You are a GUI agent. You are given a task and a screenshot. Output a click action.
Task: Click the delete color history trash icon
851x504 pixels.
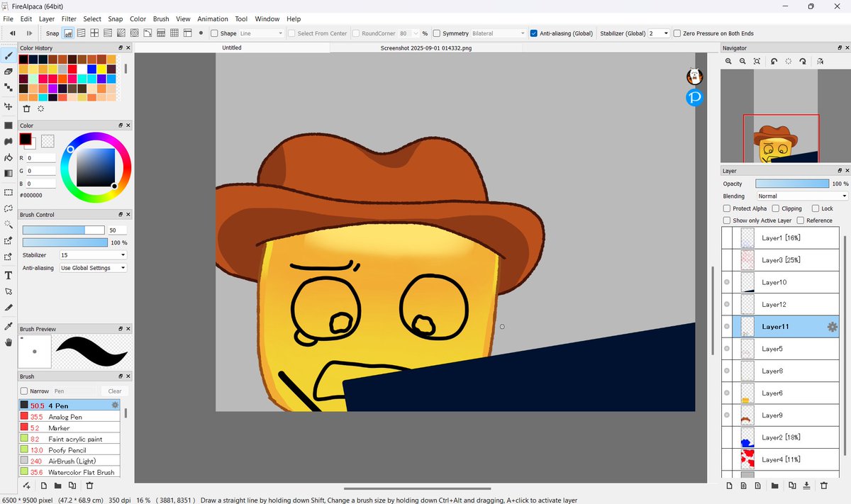click(27, 108)
